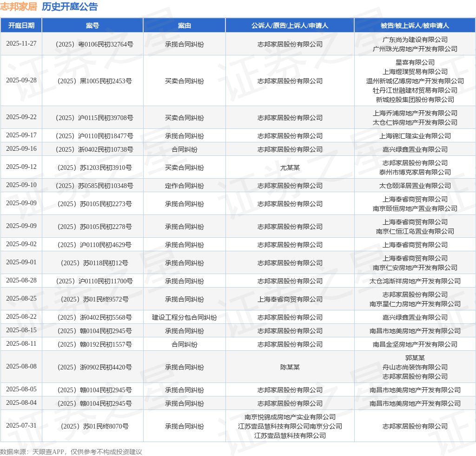The height and width of the screenshot is (456, 476).
Task: Select the 案由 column header
Action: pos(184,26)
